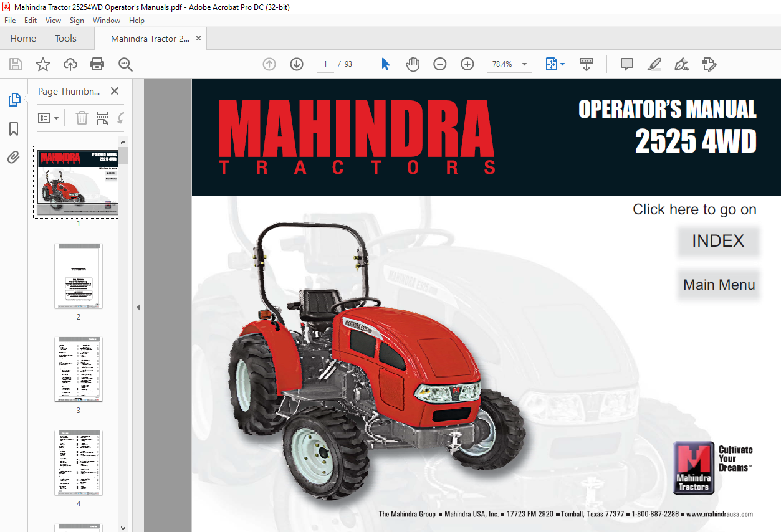Select the page 1 thumbnail
Screen dimensions: 781x532
pyautogui.click(x=78, y=183)
